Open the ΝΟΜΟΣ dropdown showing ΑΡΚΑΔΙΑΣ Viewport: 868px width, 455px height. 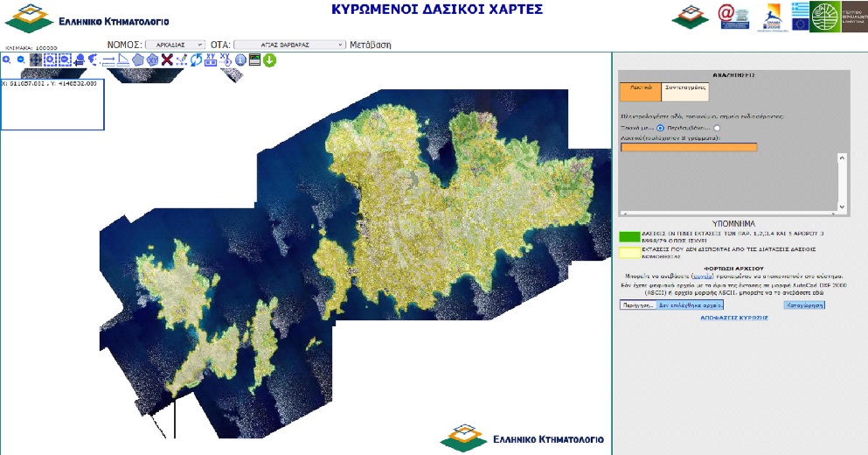click(x=175, y=44)
